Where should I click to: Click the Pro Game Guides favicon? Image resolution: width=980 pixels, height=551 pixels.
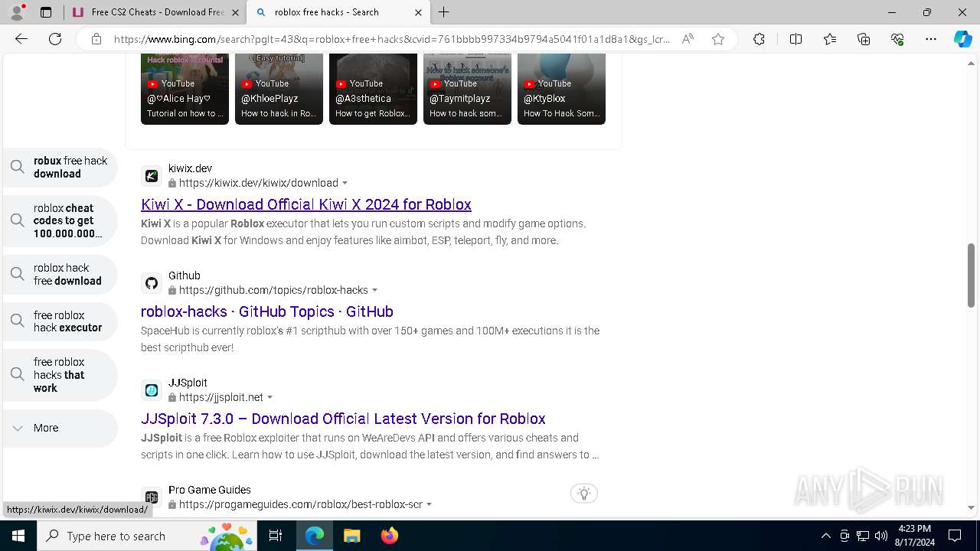tap(152, 497)
